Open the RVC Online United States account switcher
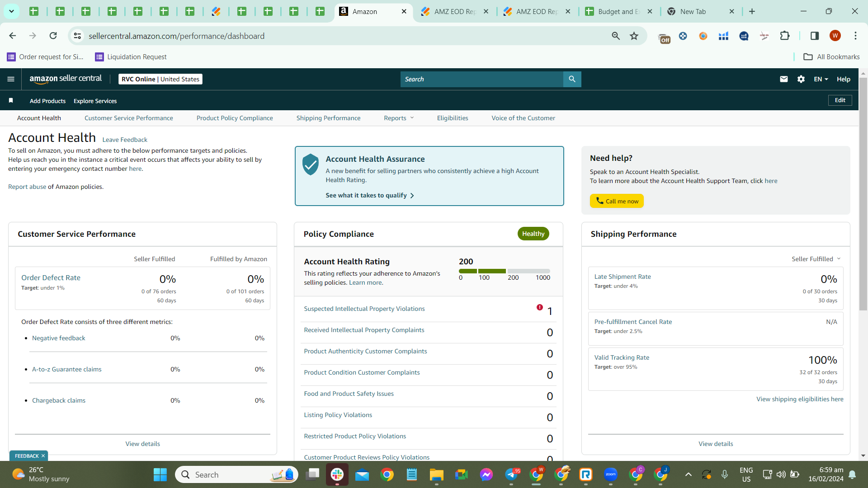The width and height of the screenshot is (868, 488). (x=160, y=79)
